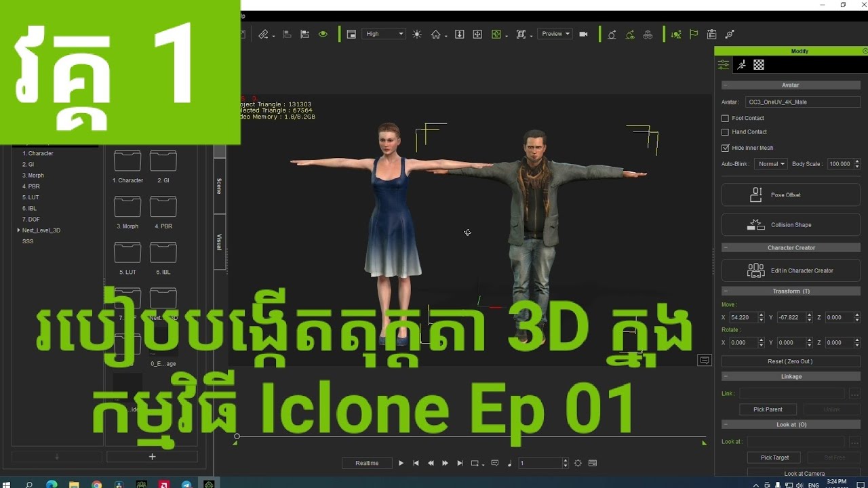Click the align left icon in toolbar
The width and height of the screenshot is (868, 488).
pyautogui.click(x=287, y=34)
